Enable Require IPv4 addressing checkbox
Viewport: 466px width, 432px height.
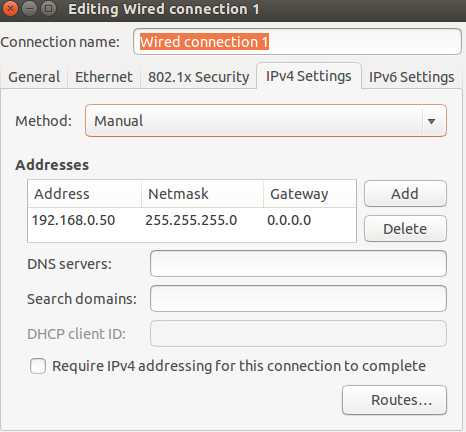click(38, 366)
